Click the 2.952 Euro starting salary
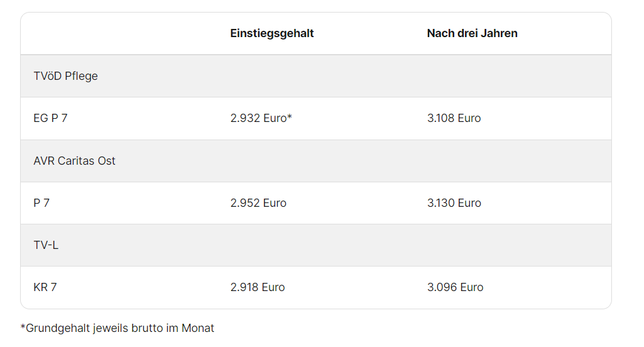 point(258,203)
